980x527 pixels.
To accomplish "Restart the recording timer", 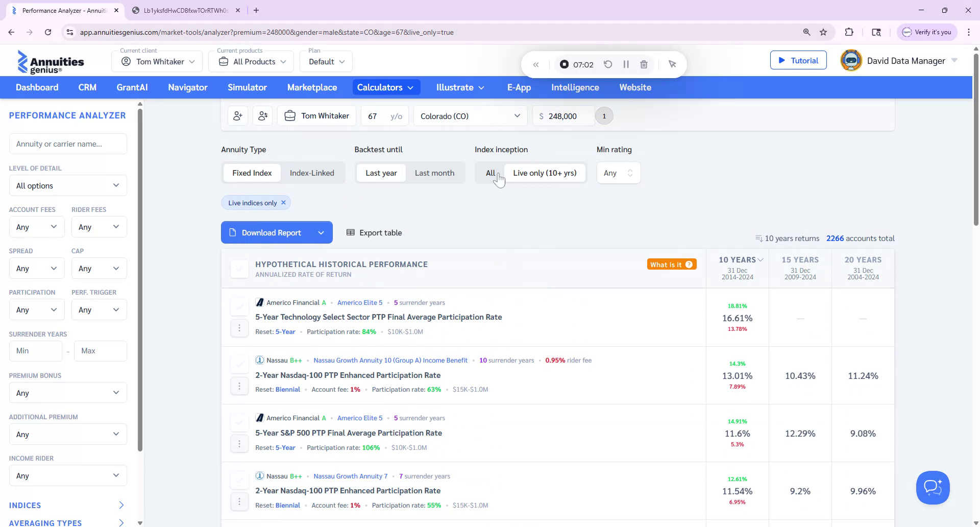I will [x=607, y=64].
